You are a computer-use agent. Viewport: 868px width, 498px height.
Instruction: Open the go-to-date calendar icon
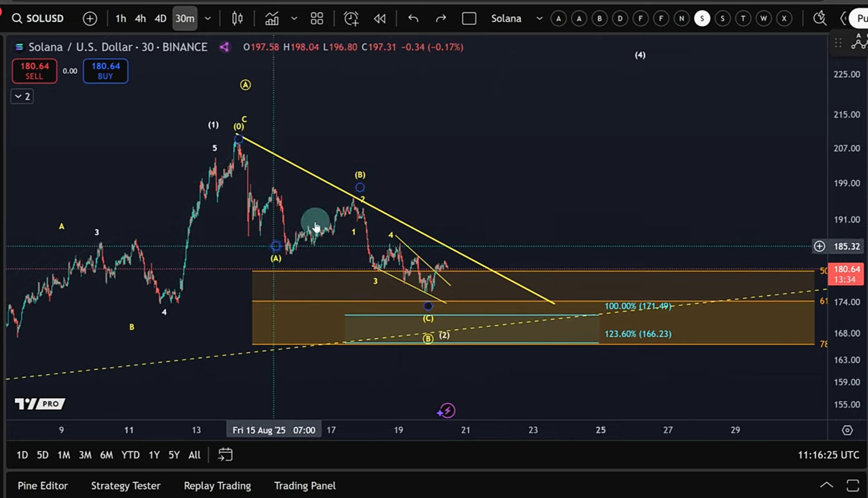(225, 455)
